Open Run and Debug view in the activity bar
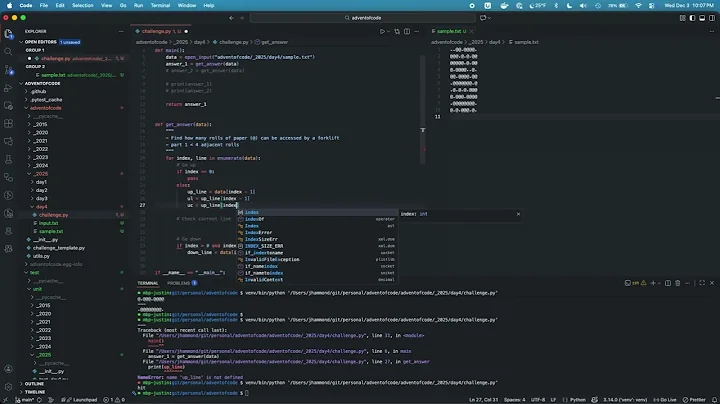The image size is (720, 404). [x=8, y=88]
